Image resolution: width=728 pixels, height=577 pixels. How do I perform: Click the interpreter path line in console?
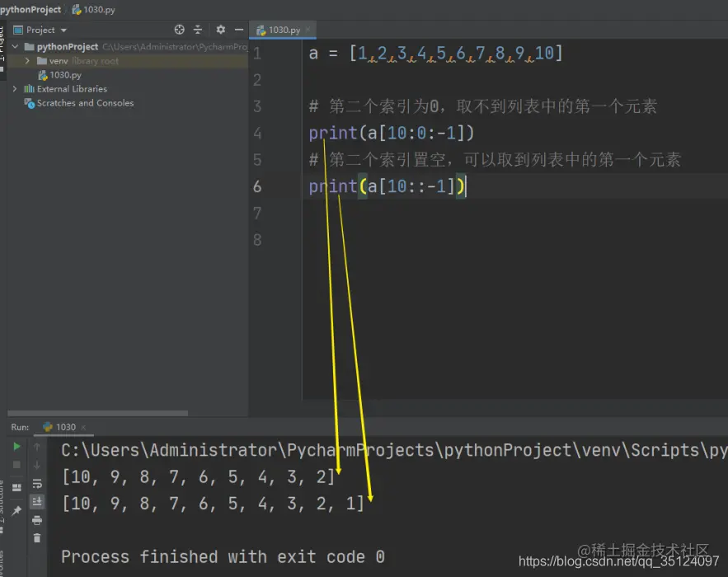[394, 450]
